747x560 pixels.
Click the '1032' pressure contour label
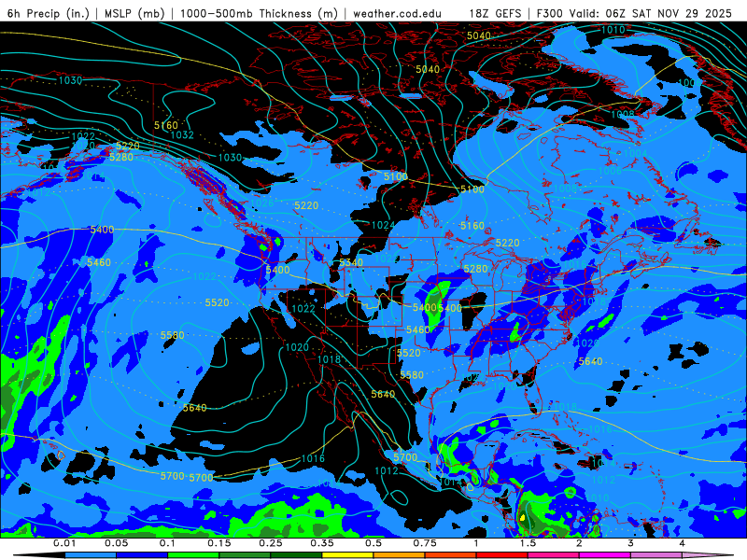point(182,134)
